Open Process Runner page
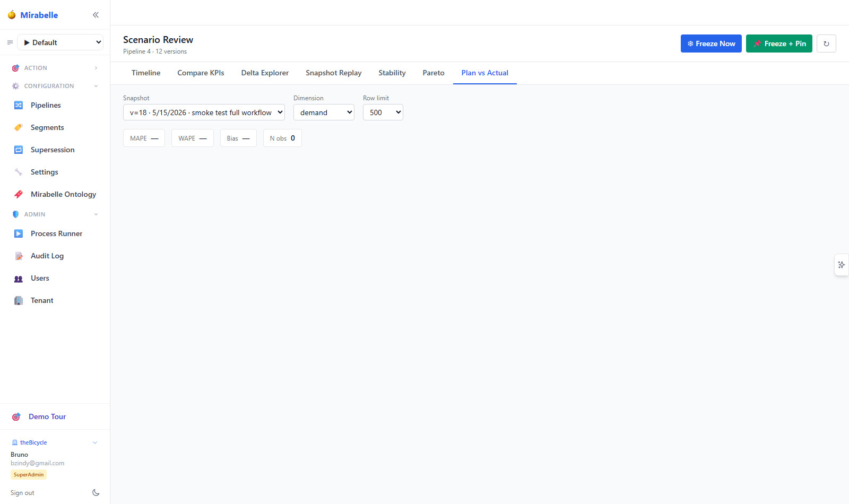849x504 pixels. click(55, 233)
